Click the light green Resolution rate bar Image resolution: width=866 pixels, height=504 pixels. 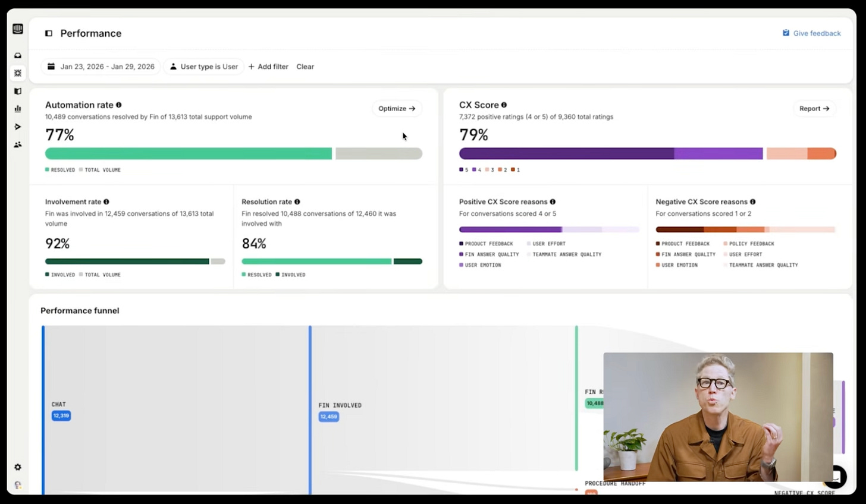316,262
